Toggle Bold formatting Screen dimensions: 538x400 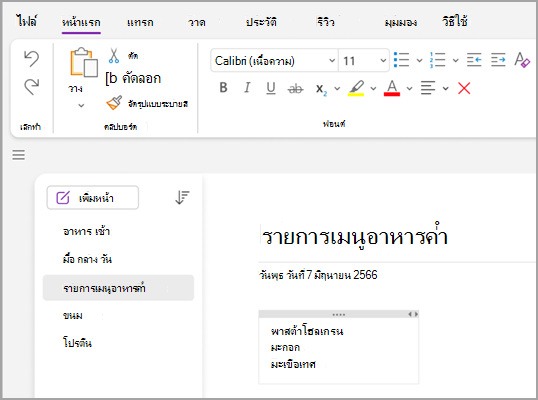pyautogui.click(x=223, y=88)
